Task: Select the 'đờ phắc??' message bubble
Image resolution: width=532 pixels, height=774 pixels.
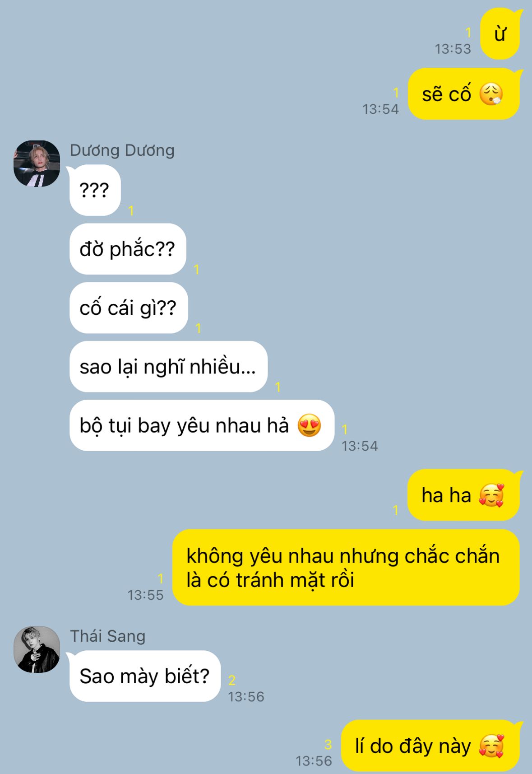Action: pyautogui.click(x=128, y=249)
